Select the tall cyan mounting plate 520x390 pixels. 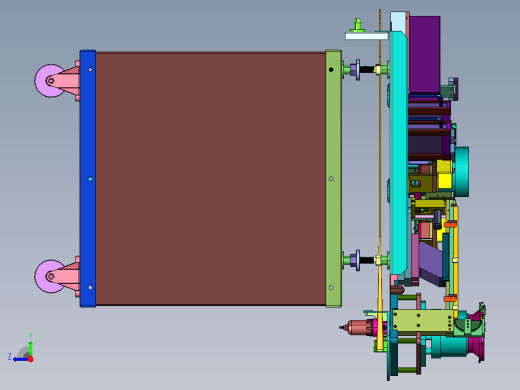(x=399, y=153)
